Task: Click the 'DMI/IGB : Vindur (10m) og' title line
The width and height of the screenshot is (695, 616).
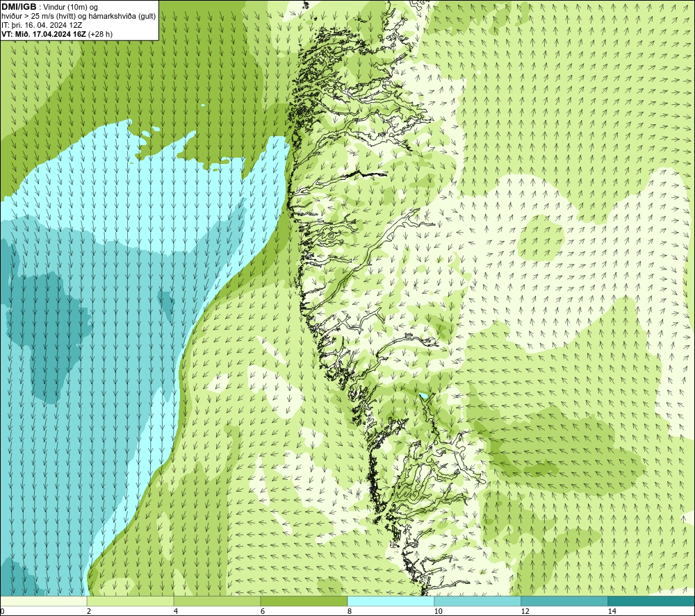Action: (x=49, y=7)
